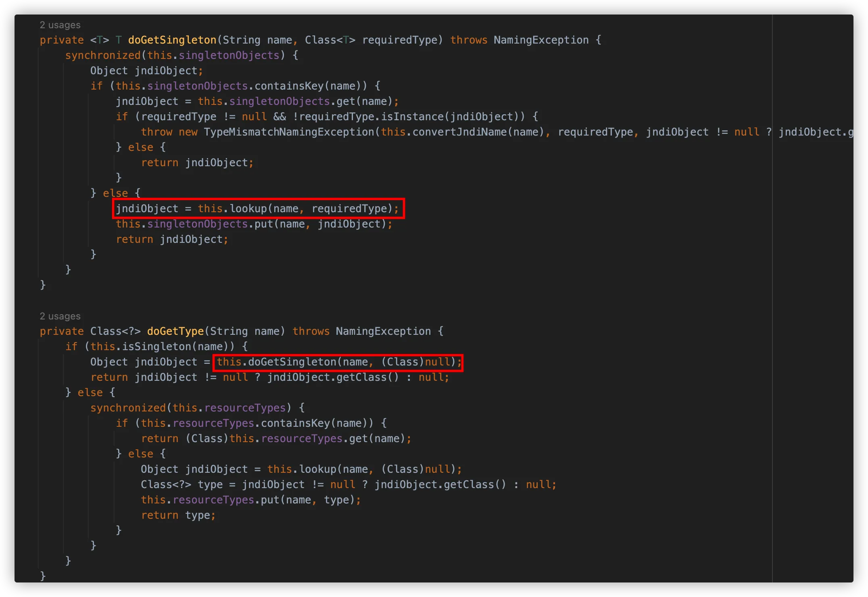Click 'private' keyword of doGetType declaration

pyautogui.click(x=62, y=331)
